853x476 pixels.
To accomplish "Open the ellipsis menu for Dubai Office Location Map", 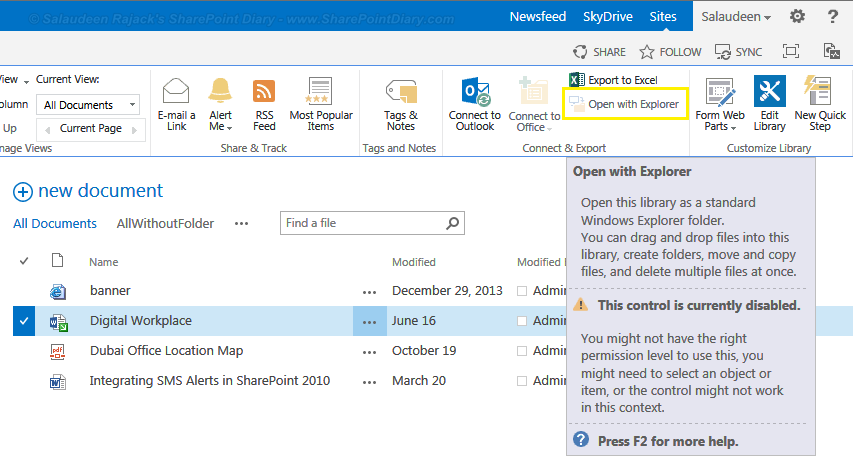I will (x=369, y=352).
